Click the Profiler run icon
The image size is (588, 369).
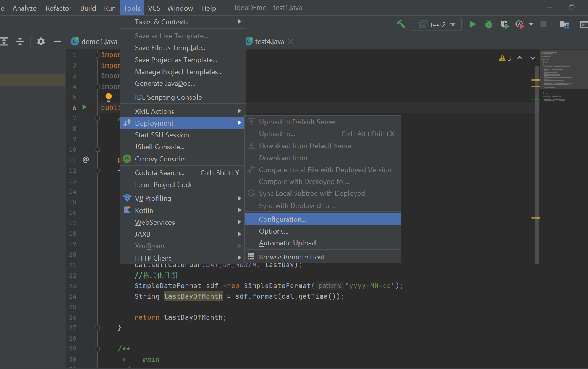pyautogui.click(x=519, y=24)
